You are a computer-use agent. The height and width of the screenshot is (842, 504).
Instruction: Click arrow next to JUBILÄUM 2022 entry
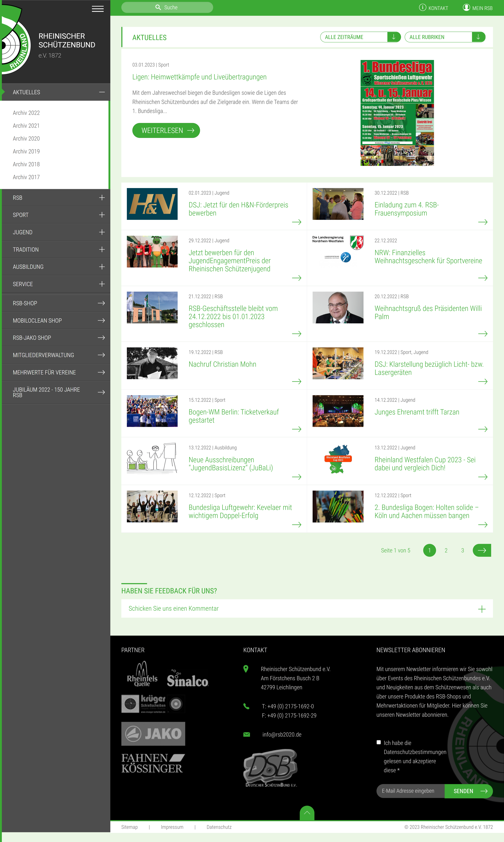(x=101, y=392)
